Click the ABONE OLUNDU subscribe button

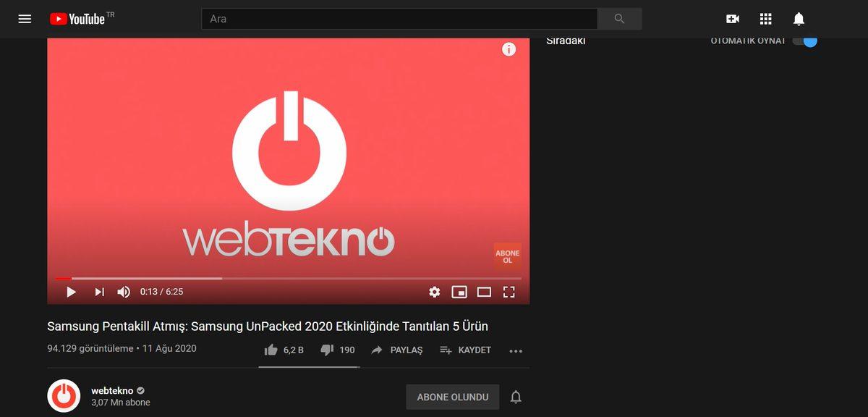click(452, 397)
